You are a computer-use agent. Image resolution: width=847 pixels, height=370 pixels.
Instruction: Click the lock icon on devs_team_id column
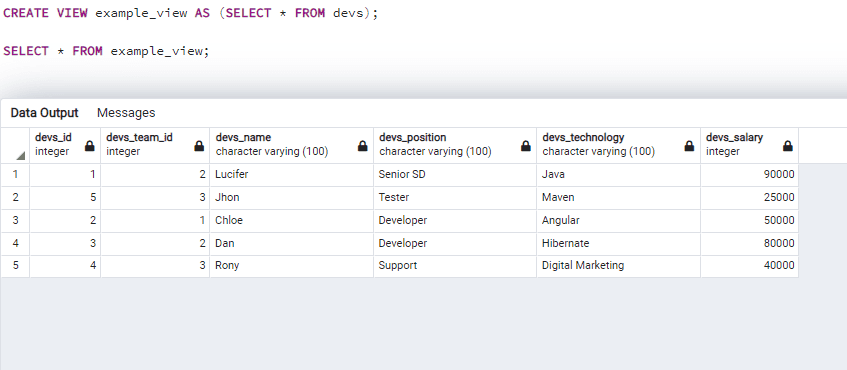pos(199,146)
